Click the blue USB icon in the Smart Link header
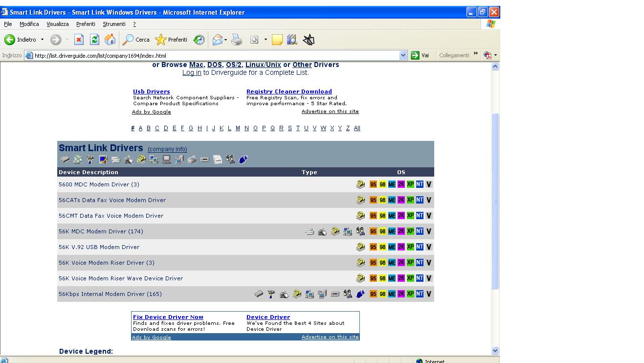 [x=243, y=159]
